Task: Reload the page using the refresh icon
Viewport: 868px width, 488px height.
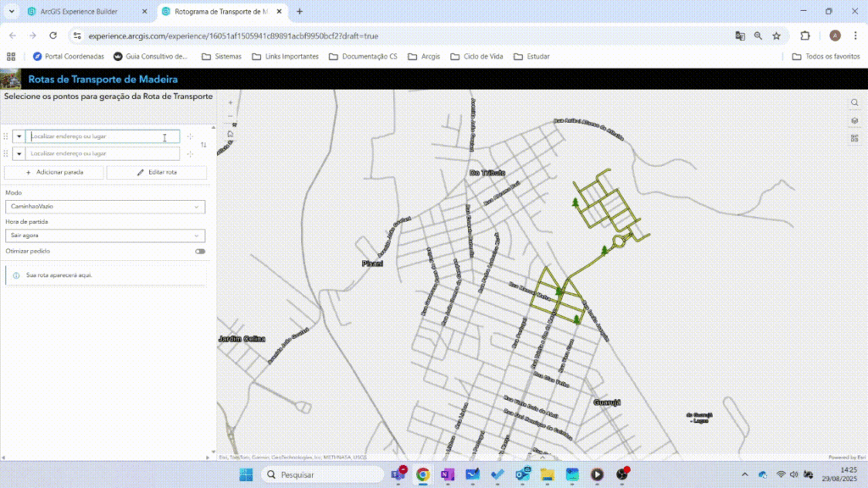Action: point(53,36)
